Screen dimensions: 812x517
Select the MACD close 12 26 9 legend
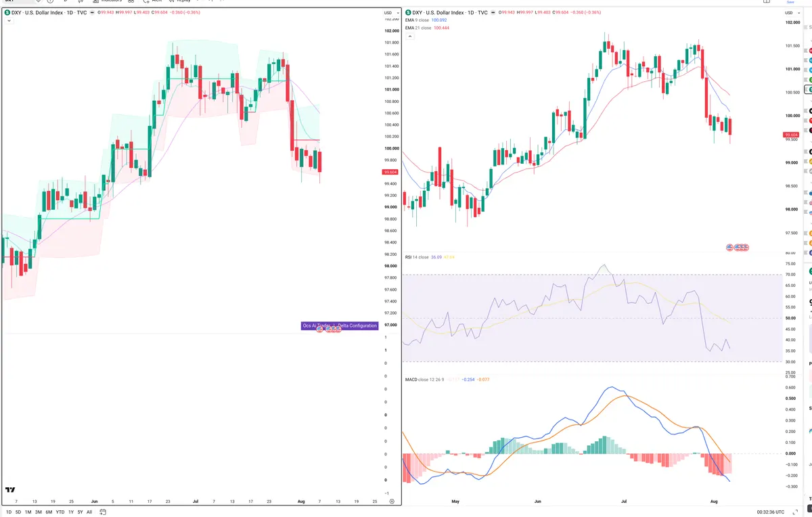[x=424, y=380]
